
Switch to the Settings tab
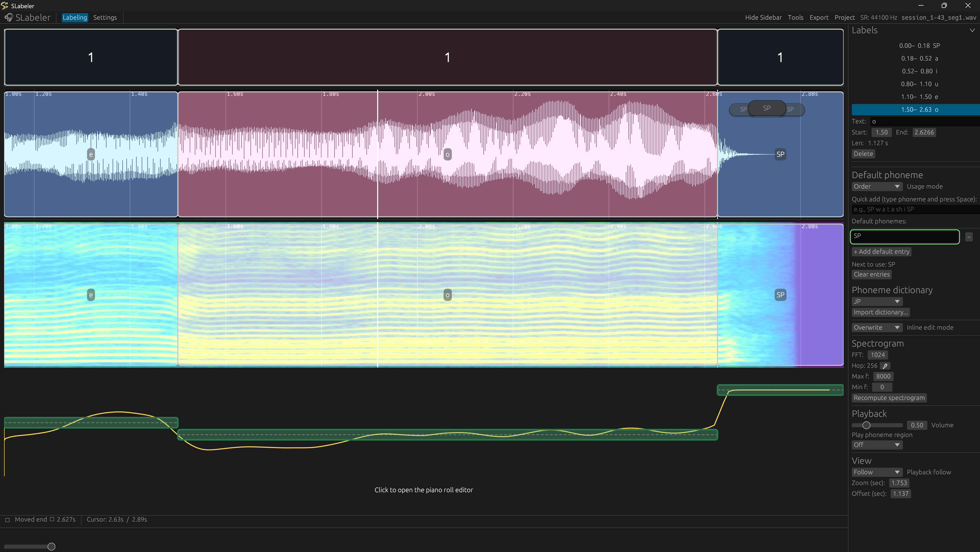(105, 18)
